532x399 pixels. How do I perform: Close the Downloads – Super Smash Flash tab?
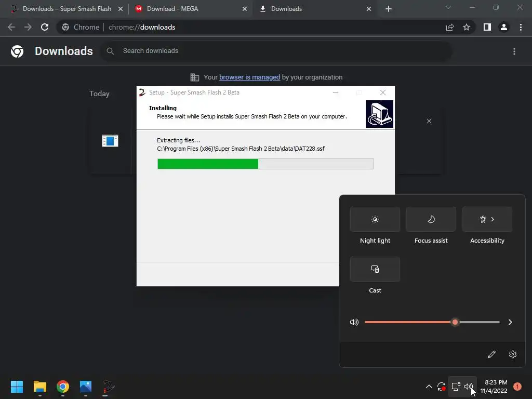(x=121, y=9)
